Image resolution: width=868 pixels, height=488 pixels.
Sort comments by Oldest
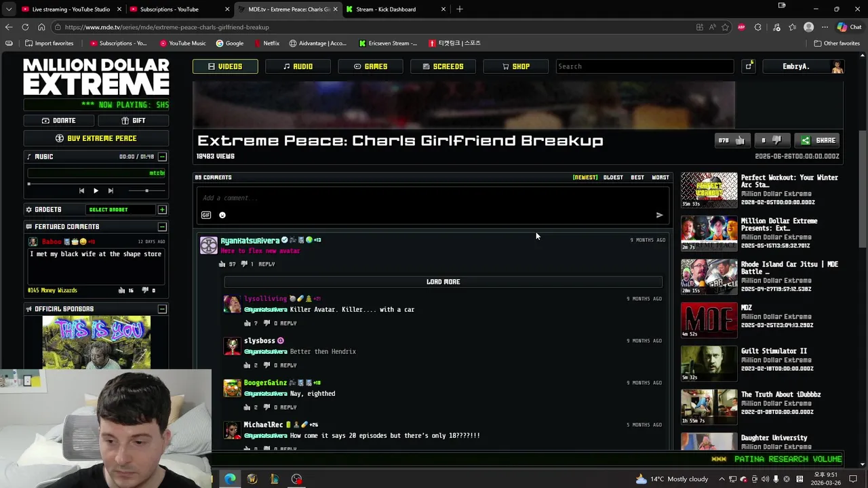[613, 178]
